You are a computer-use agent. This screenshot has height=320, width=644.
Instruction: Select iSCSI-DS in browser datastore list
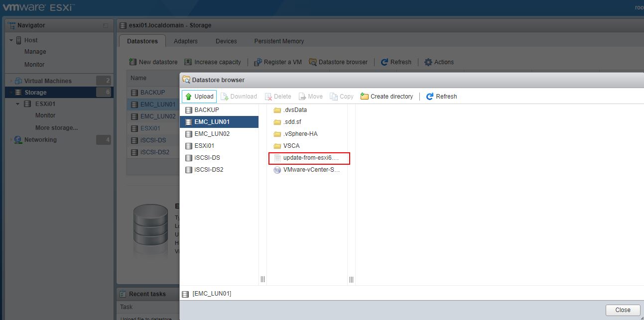tap(219, 158)
